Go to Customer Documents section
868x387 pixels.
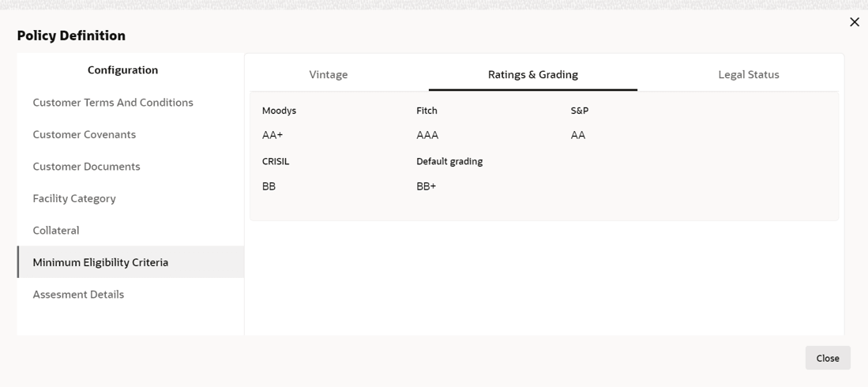[x=87, y=167]
